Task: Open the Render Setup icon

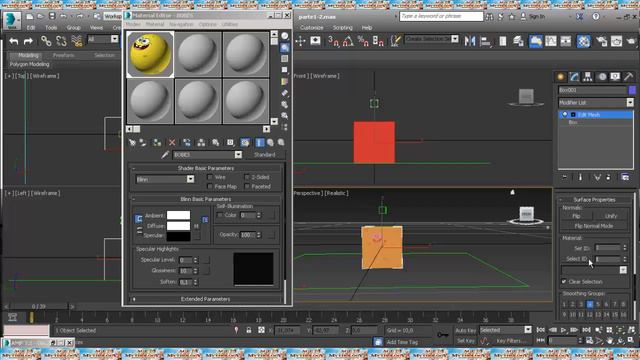Action: (601, 41)
